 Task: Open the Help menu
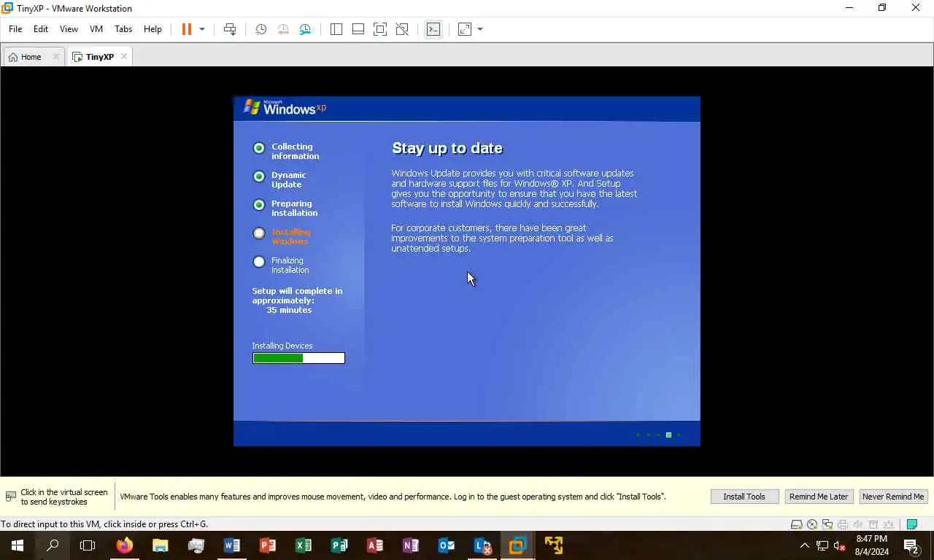[153, 29]
